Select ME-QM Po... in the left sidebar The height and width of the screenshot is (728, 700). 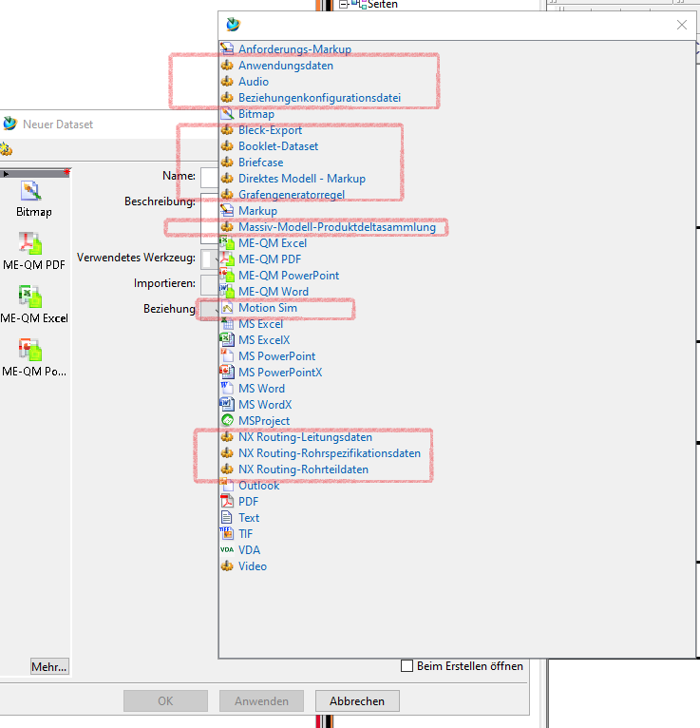(33, 357)
